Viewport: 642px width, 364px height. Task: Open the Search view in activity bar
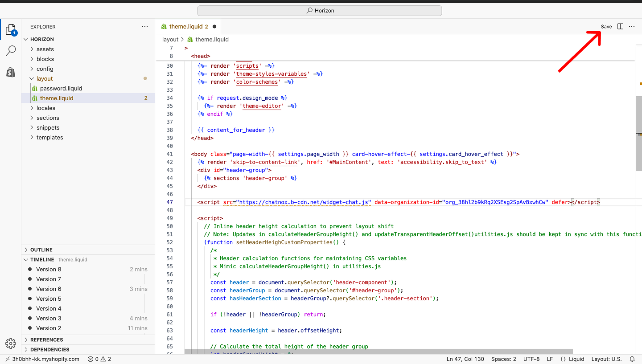(11, 51)
